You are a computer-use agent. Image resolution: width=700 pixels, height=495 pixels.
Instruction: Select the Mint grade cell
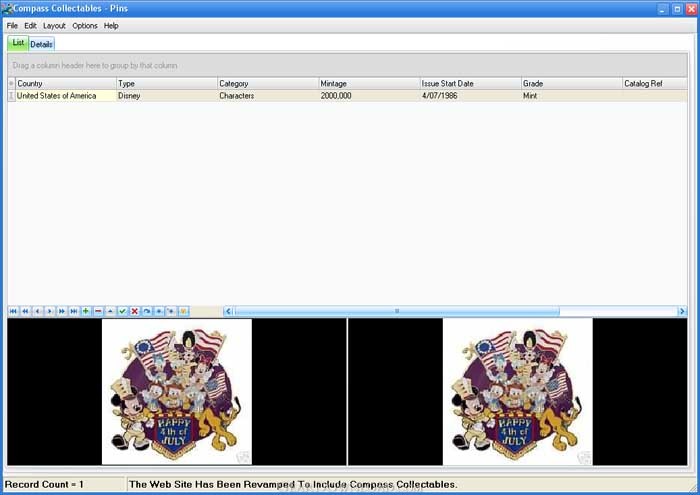pos(572,96)
